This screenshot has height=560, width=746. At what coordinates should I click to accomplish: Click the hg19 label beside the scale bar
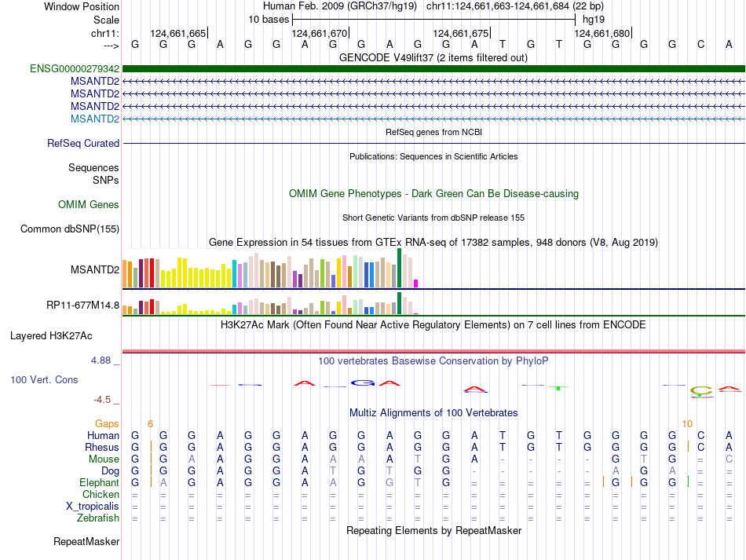click(594, 20)
